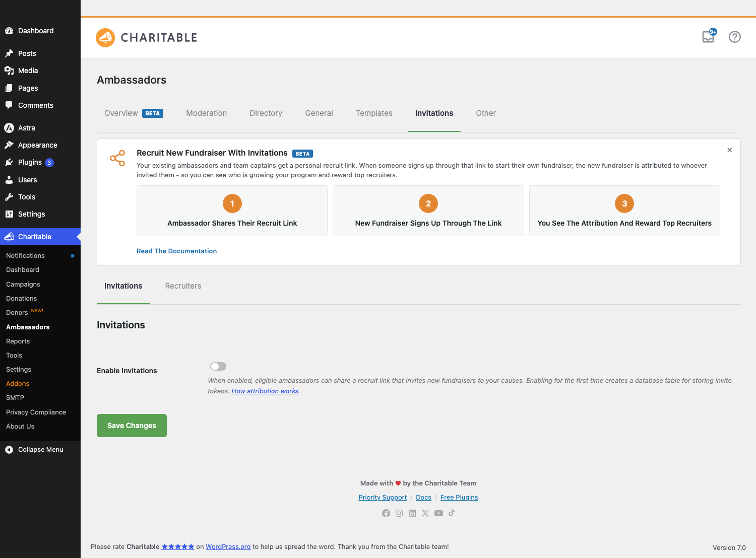Screen dimensions: 756x558
Task: Click the Reward Top Recruiters card
Action: 624,211
